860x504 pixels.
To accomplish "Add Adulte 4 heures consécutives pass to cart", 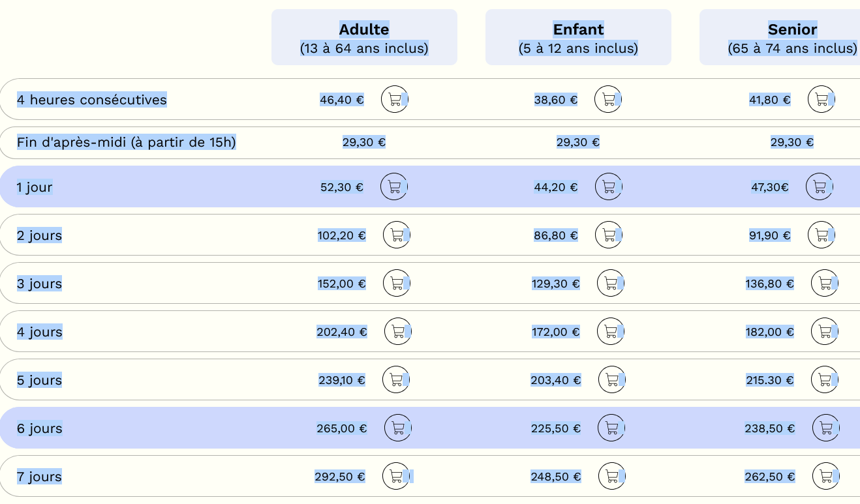I will [x=394, y=100].
